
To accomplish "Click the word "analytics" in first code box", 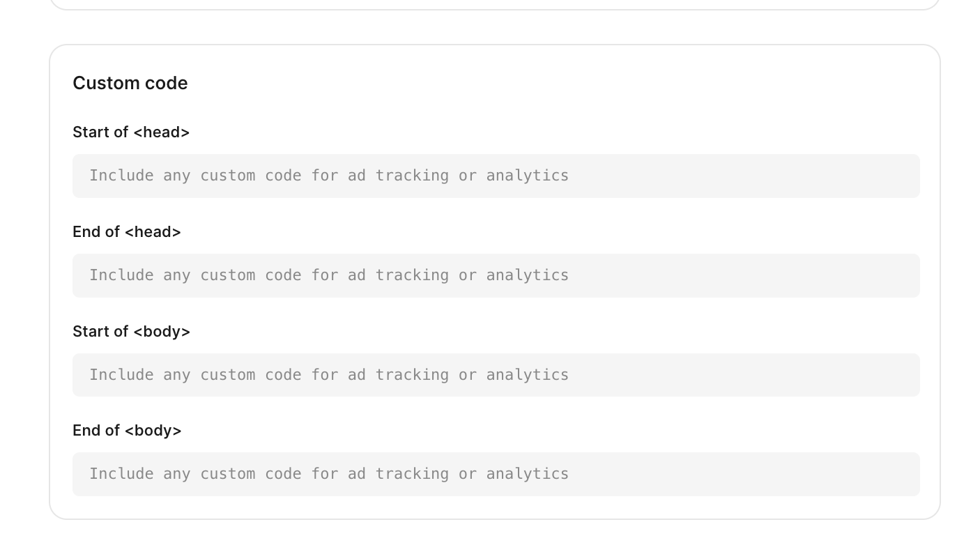I will click(x=528, y=176).
